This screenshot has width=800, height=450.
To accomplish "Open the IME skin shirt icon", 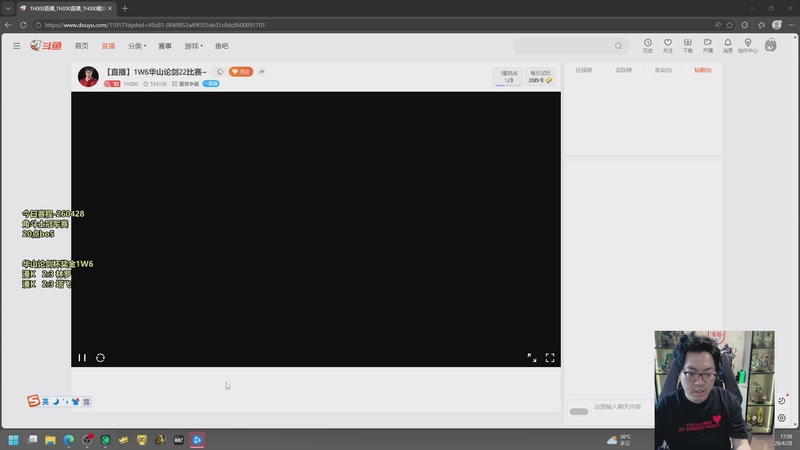I will (76, 402).
